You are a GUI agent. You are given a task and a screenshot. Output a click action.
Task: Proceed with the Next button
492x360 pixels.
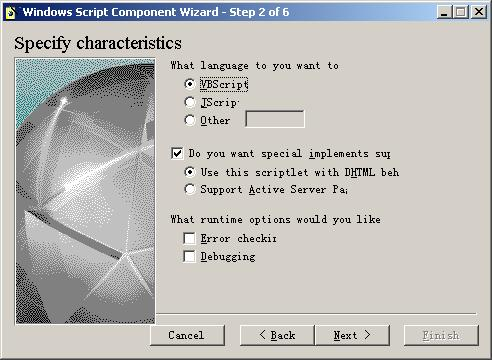click(352, 335)
